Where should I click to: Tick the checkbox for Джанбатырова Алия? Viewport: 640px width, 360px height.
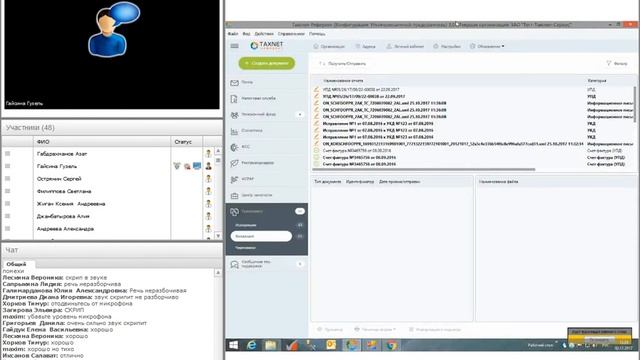pyautogui.click(x=7, y=216)
